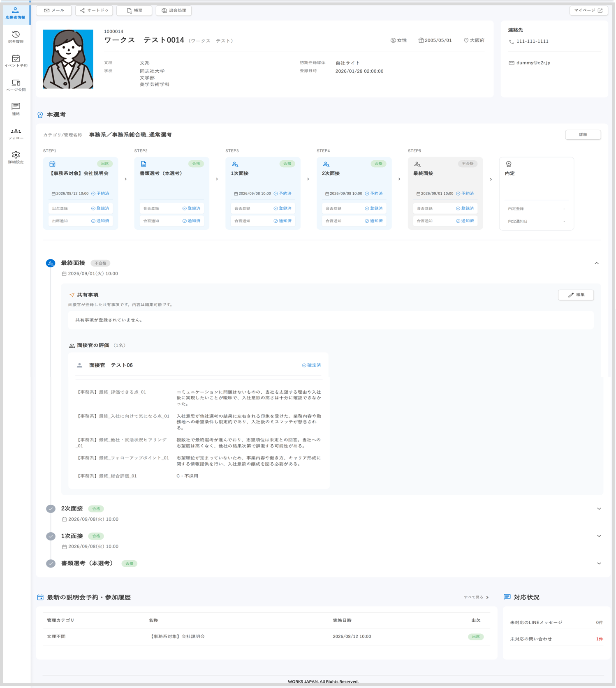Open the 連絡 message sidebar icon
Screen dimensions: 616x688
pos(16,109)
